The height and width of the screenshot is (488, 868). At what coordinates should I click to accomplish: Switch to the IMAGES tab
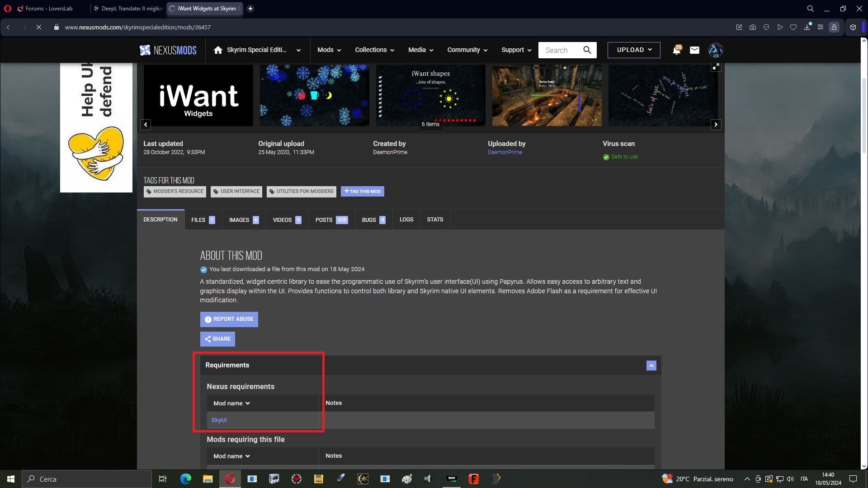[x=244, y=220]
